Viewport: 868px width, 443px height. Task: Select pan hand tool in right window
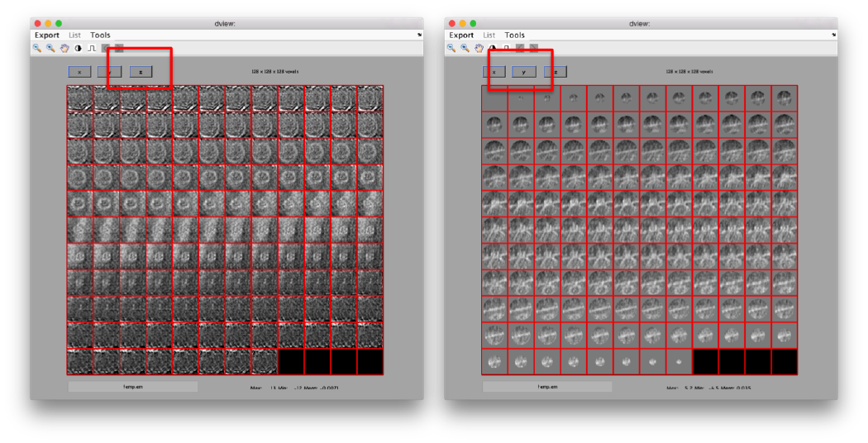(x=479, y=48)
